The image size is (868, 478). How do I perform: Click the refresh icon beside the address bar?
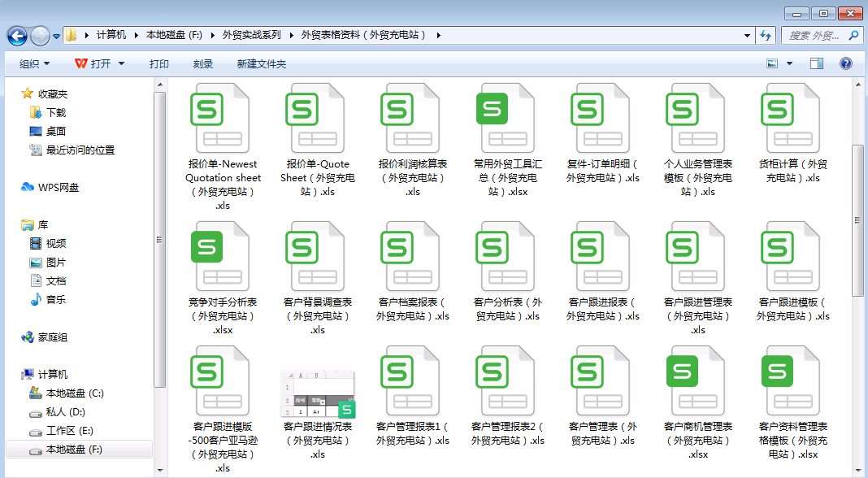(x=767, y=36)
